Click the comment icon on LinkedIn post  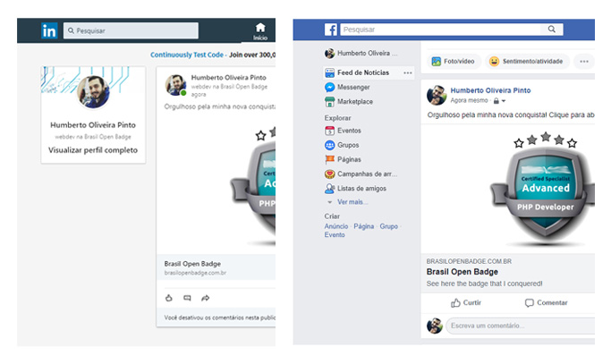[188, 298]
